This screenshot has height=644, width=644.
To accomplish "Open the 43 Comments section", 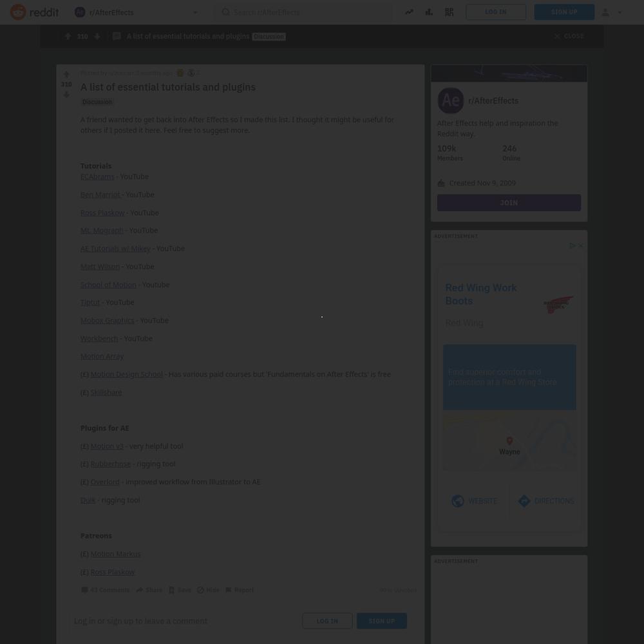I will (x=105, y=590).
